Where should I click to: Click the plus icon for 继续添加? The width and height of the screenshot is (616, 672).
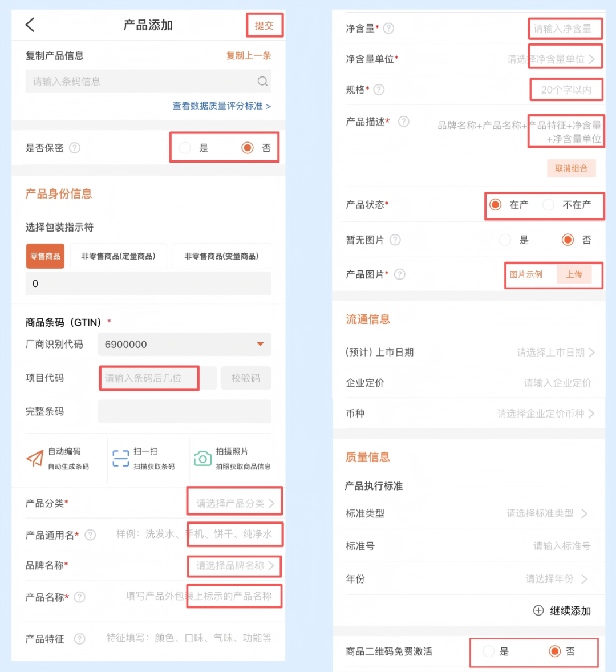pos(538,610)
